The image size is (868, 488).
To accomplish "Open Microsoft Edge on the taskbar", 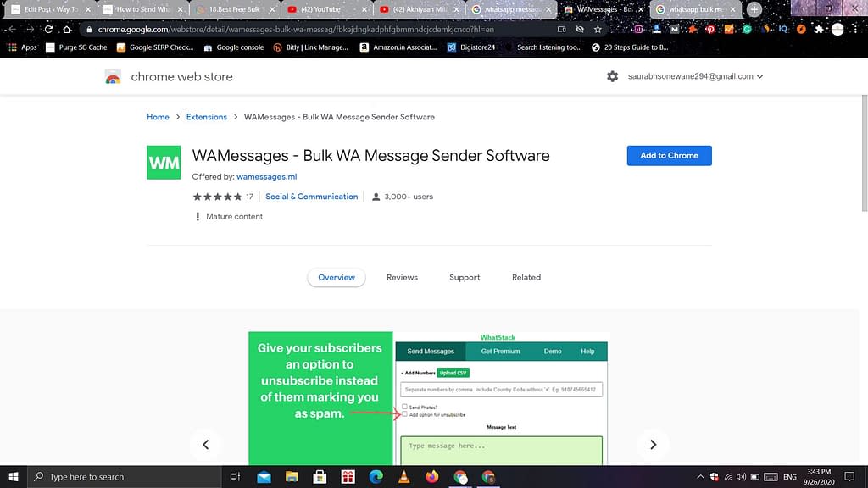I will click(376, 476).
